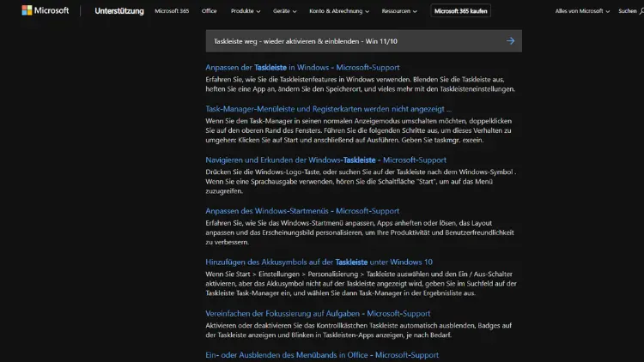Open Vereinfachen der Fokussierung auf Aufgaben result
This screenshot has height=362, width=644.
tap(318, 314)
